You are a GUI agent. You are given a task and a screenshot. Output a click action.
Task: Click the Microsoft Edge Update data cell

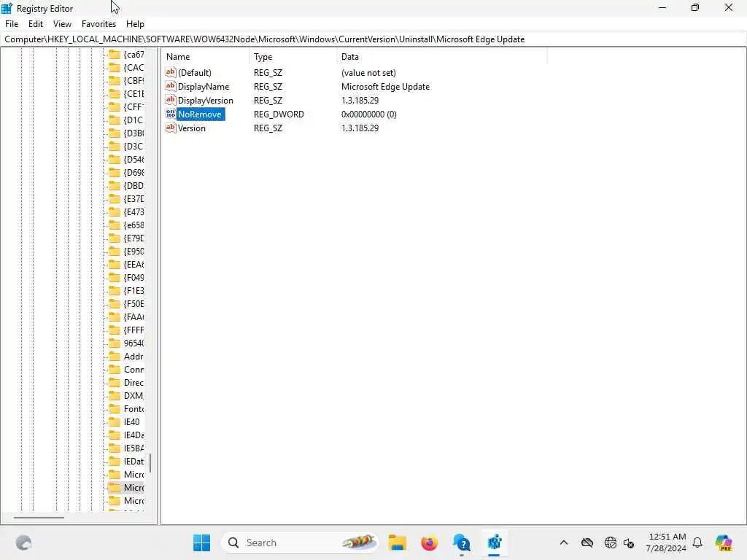pos(385,87)
